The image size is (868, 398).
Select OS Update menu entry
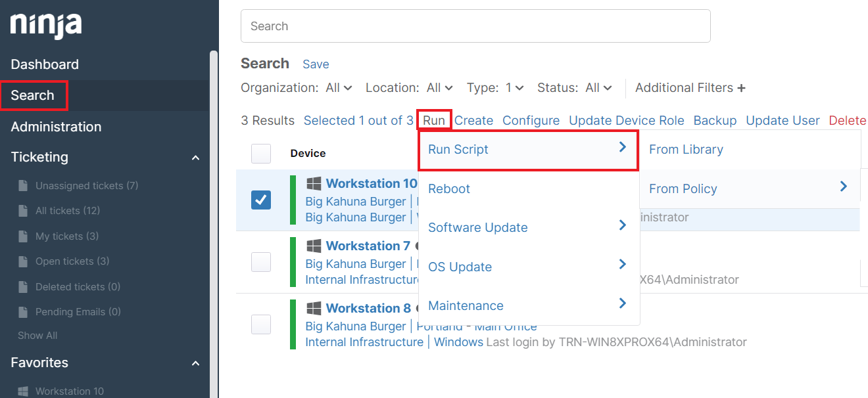pyautogui.click(x=529, y=267)
